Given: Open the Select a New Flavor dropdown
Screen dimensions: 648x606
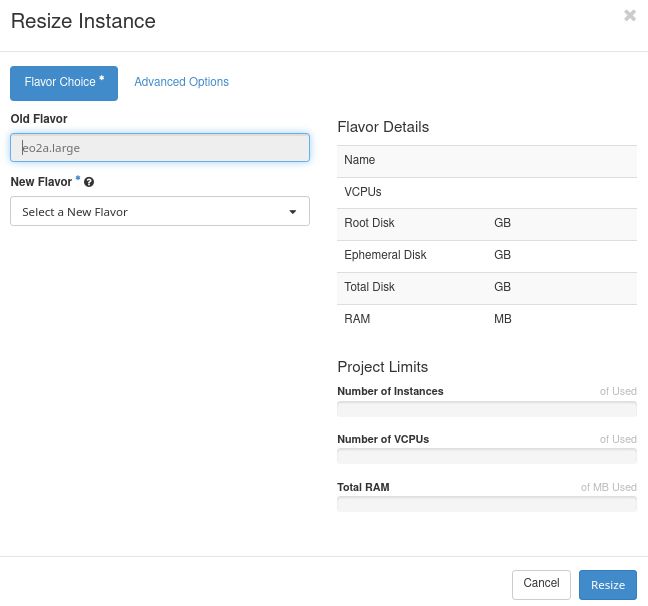Looking at the screenshot, I should click(160, 211).
